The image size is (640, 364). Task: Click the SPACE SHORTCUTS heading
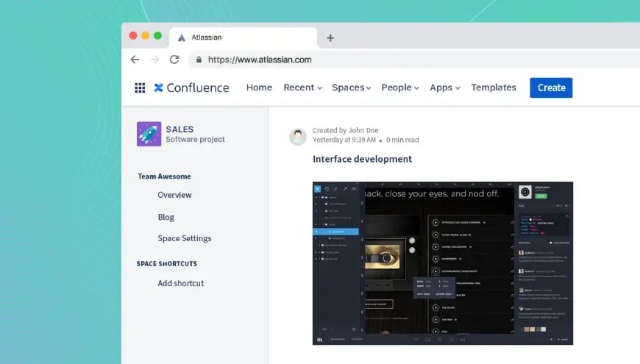click(x=166, y=263)
